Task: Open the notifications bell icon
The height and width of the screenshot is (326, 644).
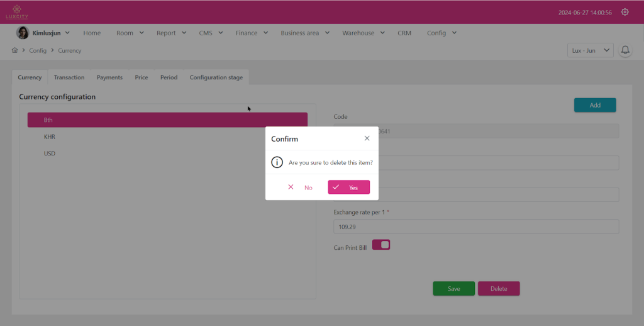Action: pos(625,50)
